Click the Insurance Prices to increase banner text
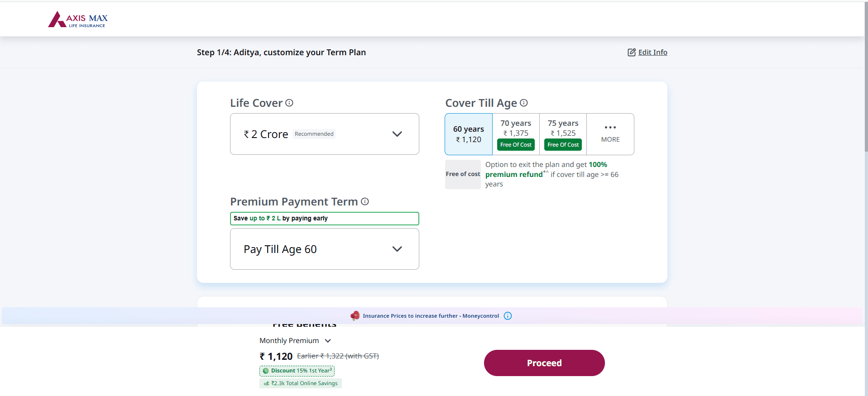Image resolution: width=868 pixels, height=396 pixels. [431, 316]
